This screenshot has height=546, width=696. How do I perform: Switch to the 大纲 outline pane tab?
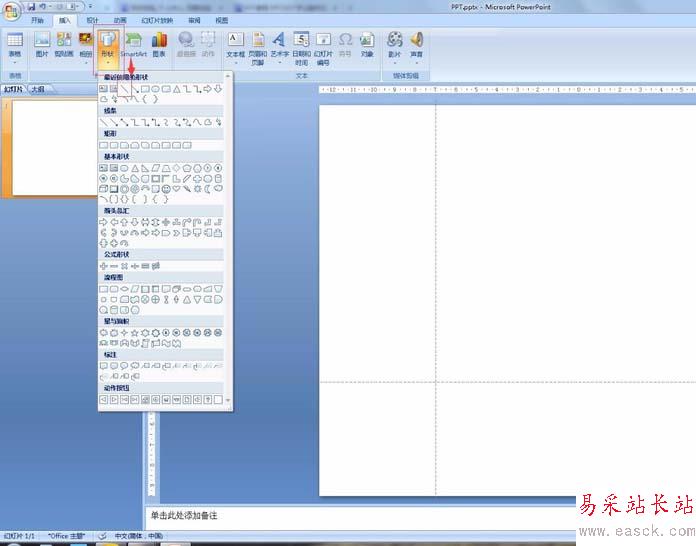coord(39,89)
